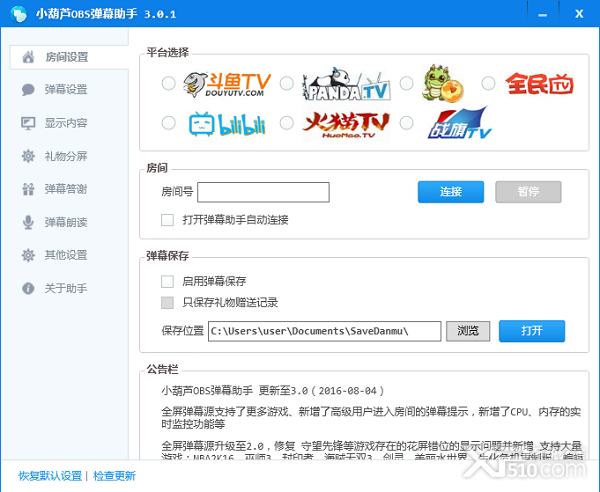Image resolution: width=600 pixels, height=492 pixels.
Task: Click the 火猫TV logo
Action: pos(346,125)
